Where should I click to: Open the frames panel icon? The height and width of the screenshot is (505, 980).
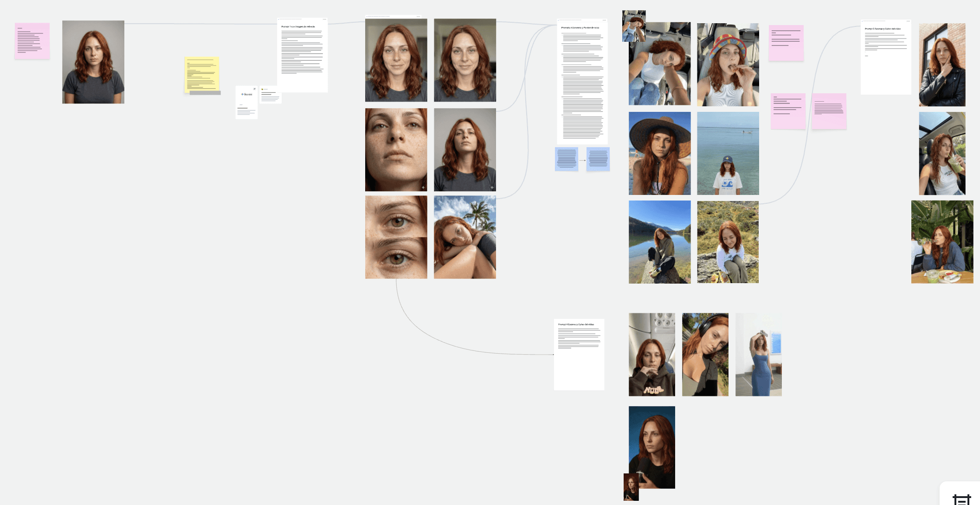(961, 499)
